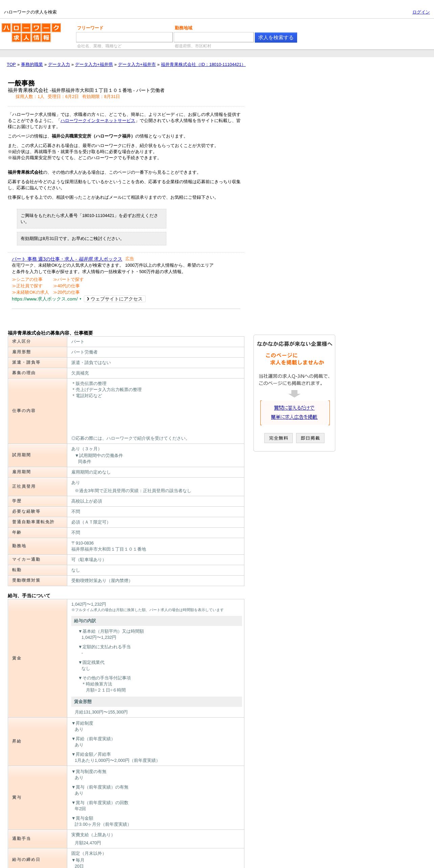The height and width of the screenshot is (868, 434).
Task: Open the TOP breadcrumb link
Action: click(x=11, y=64)
